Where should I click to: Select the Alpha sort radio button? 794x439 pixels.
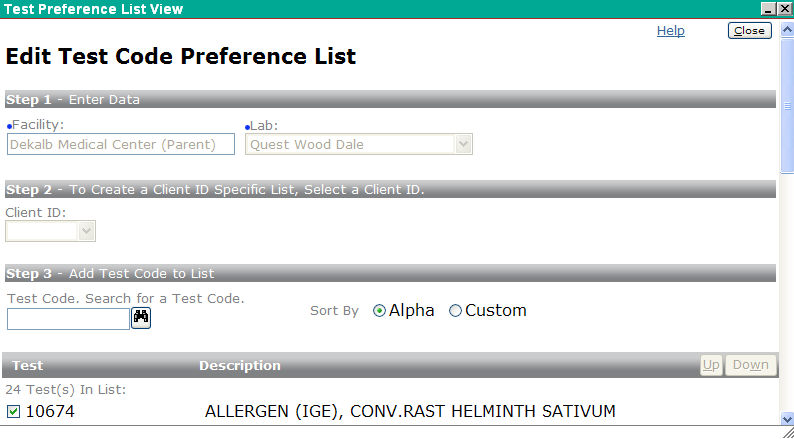[x=379, y=311]
